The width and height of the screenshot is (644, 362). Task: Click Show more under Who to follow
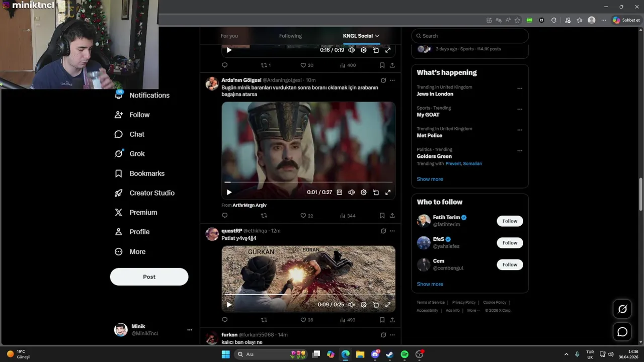point(430,284)
